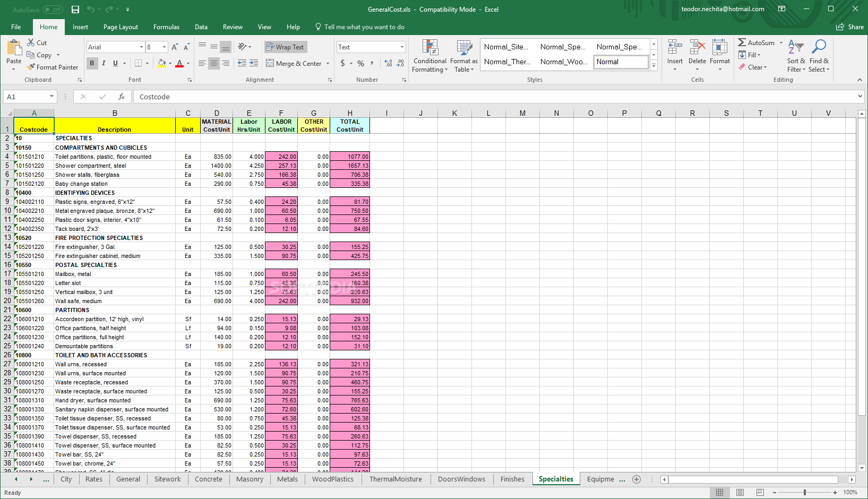
Task: Click the Copy button
Action: click(x=39, y=55)
